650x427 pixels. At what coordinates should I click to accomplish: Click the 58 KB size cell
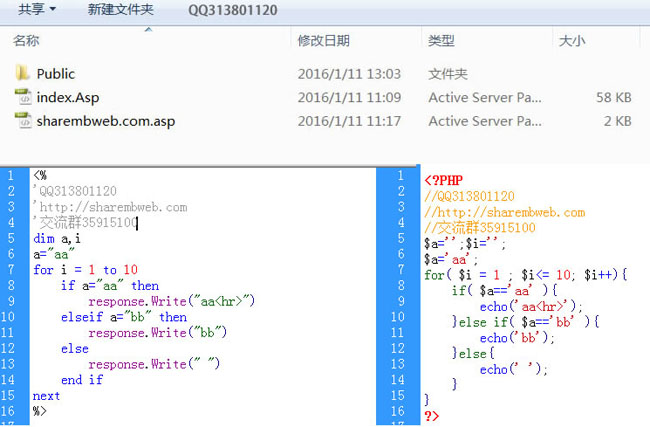click(614, 97)
